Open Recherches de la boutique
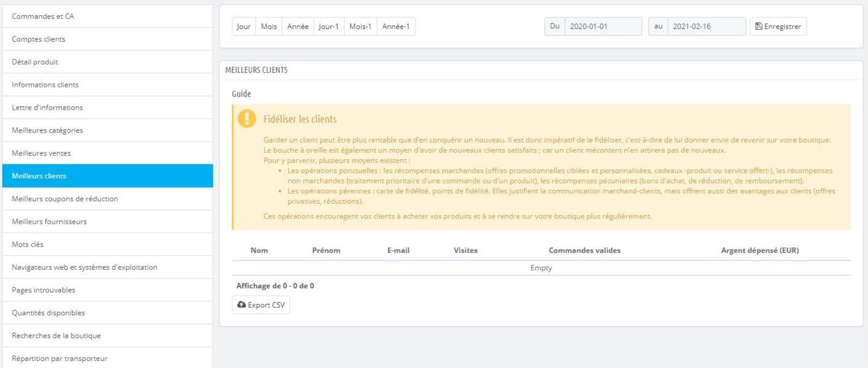 pos(108,336)
